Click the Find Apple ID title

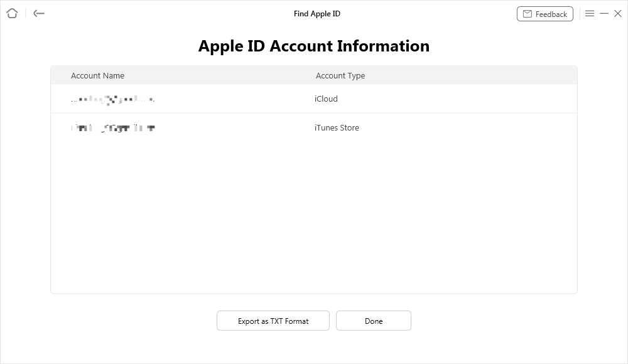coord(317,13)
